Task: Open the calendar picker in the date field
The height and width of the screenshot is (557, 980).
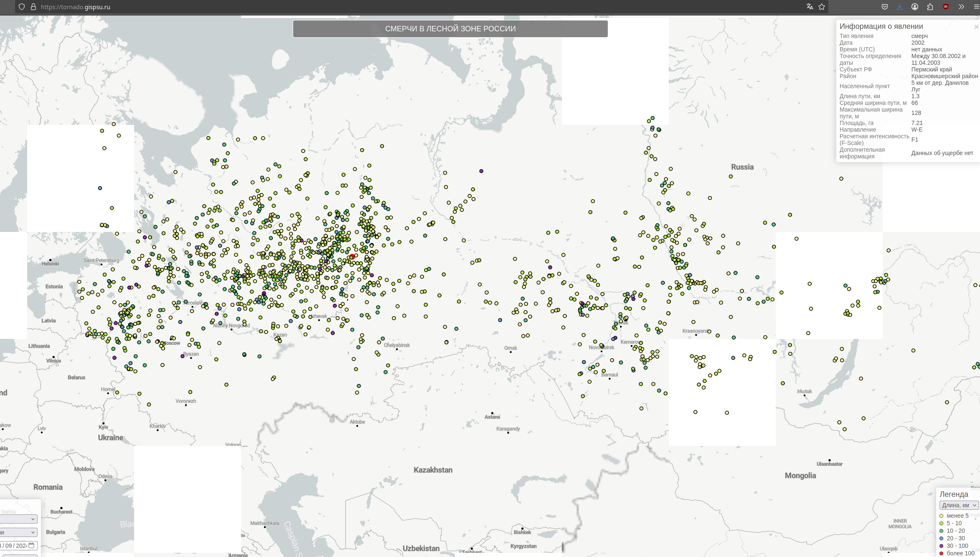Action: click(x=31, y=545)
